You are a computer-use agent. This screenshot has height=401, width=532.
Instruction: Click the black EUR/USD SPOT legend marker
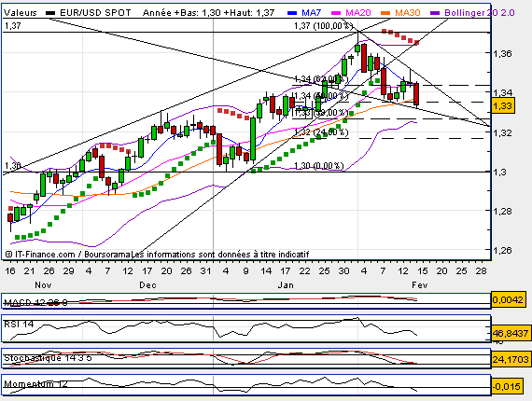click(50, 13)
